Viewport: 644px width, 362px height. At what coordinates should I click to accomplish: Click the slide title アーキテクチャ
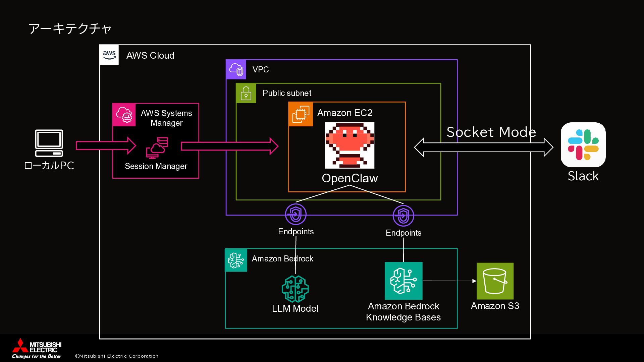(x=70, y=28)
